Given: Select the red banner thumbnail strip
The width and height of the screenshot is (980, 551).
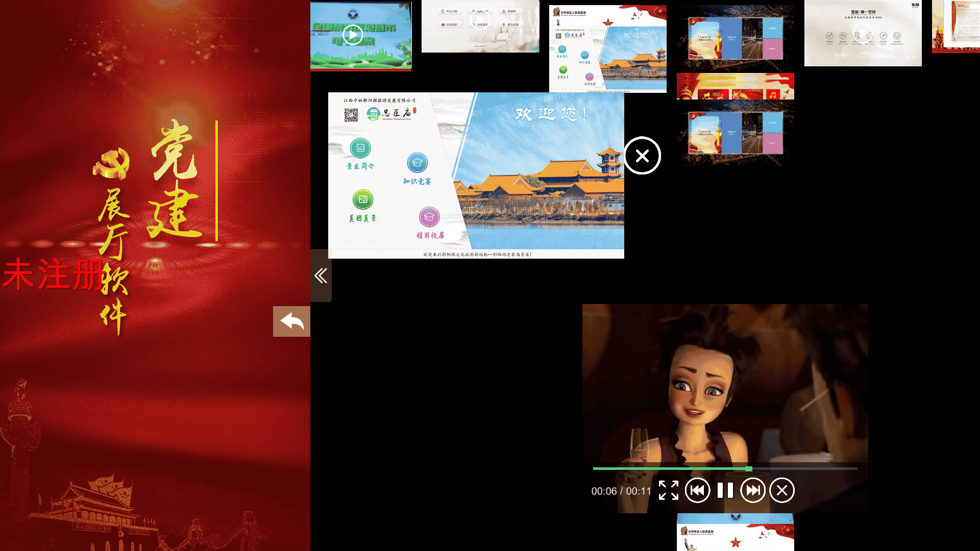Looking at the screenshot, I should [x=735, y=86].
